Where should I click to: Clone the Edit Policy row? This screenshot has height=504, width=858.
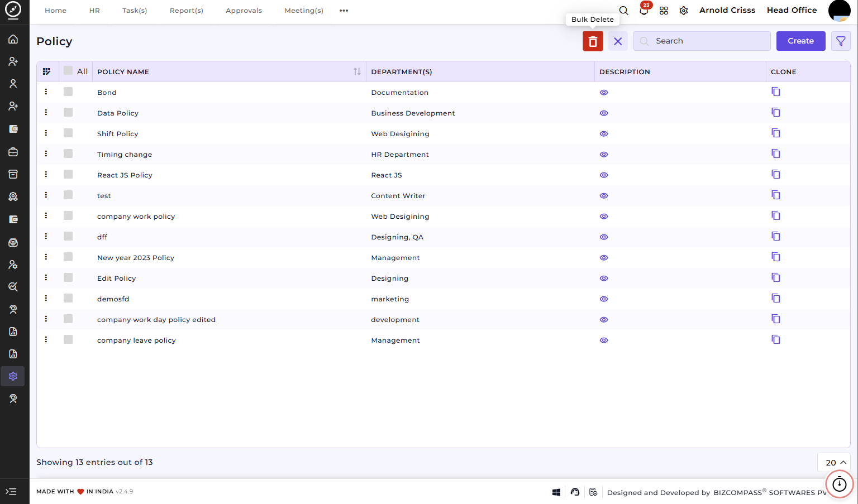776,277
